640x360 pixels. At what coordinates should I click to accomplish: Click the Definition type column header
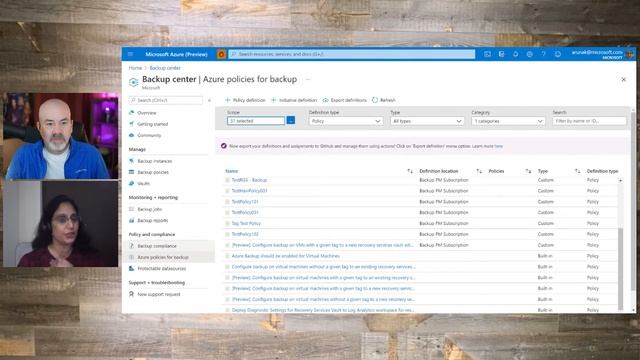[602, 171]
